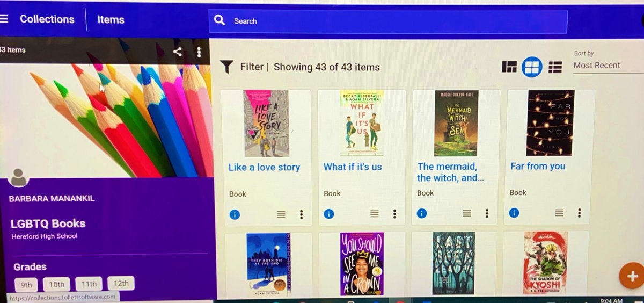Click reorder handle on Far from you

[559, 213]
